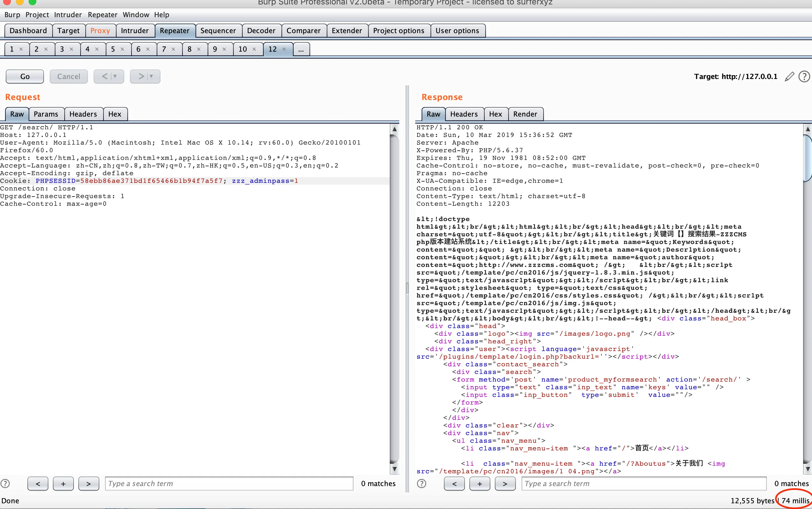
Task: Open the Project menu
Action: pyautogui.click(x=37, y=15)
